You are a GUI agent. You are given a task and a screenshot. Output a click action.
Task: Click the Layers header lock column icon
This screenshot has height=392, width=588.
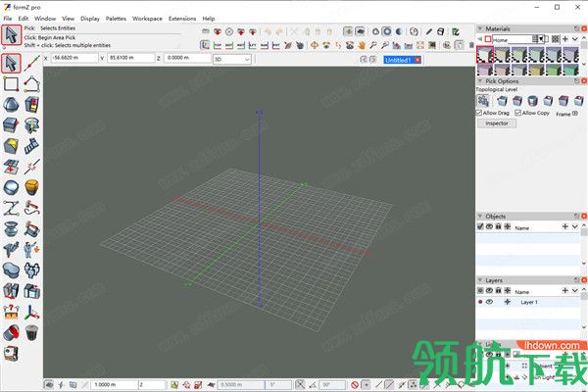tap(499, 290)
